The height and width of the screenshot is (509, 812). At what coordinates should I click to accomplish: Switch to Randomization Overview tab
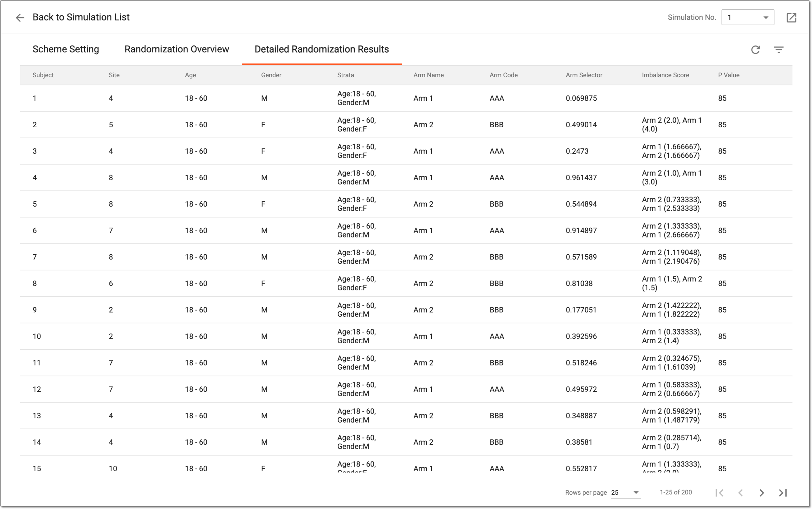click(177, 49)
